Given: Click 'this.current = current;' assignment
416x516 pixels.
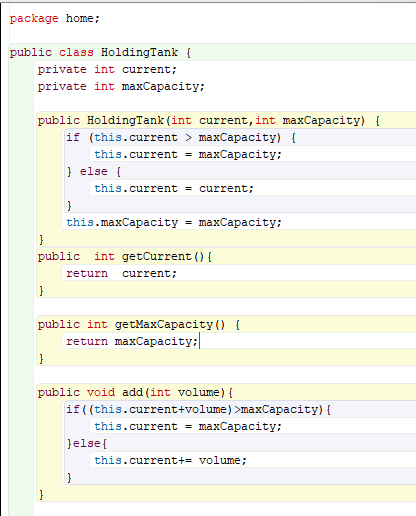Looking at the screenshot, I should [x=174, y=188].
